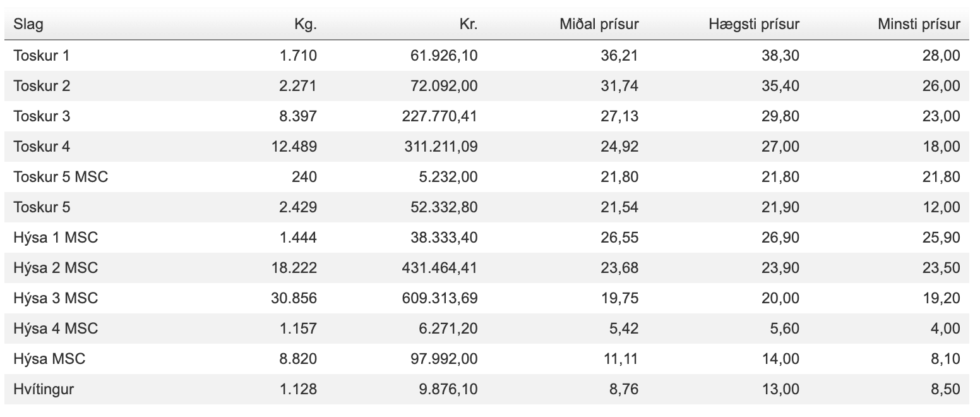Image resolution: width=980 pixels, height=417 pixels.
Task: Click the Kr. column header
Action: point(469,25)
